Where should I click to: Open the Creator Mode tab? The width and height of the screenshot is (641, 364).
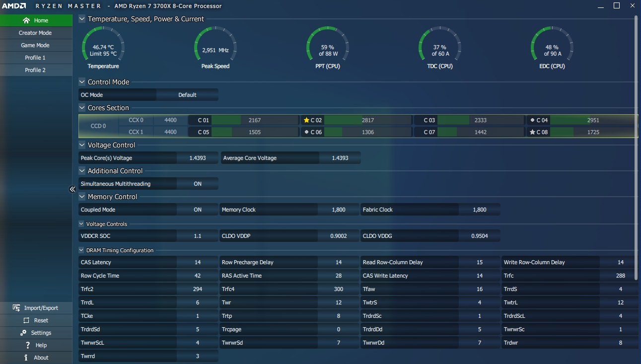point(36,33)
